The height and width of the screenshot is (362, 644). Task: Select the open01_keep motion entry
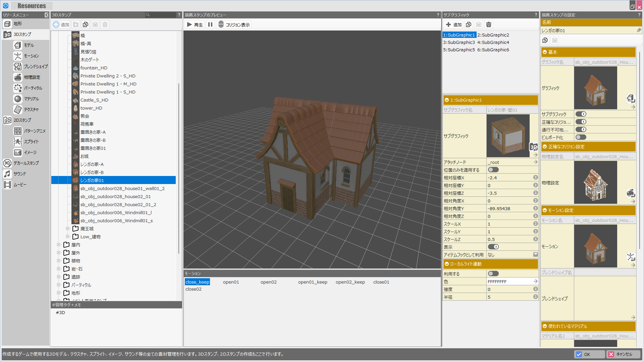313,282
